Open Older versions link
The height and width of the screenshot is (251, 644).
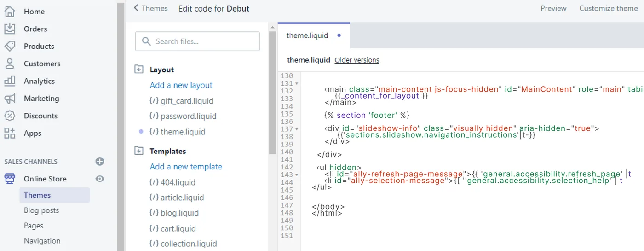click(357, 60)
